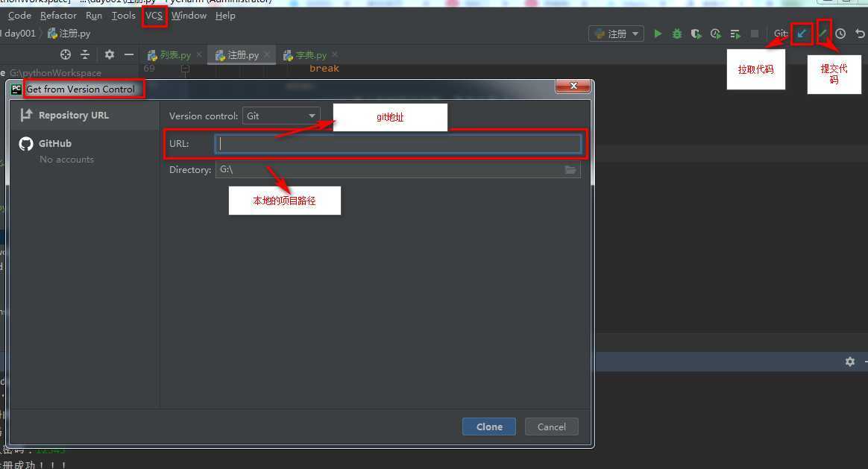Close the 列表.py editor tab
Screen dimensions: 868x469
pos(199,54)
